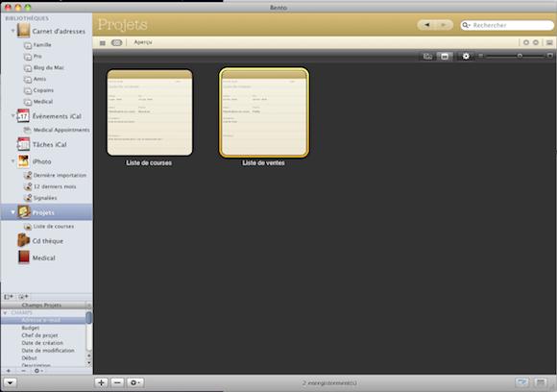Click the add field plus icon
557x392 pixels.
click(x=9, y=371)
